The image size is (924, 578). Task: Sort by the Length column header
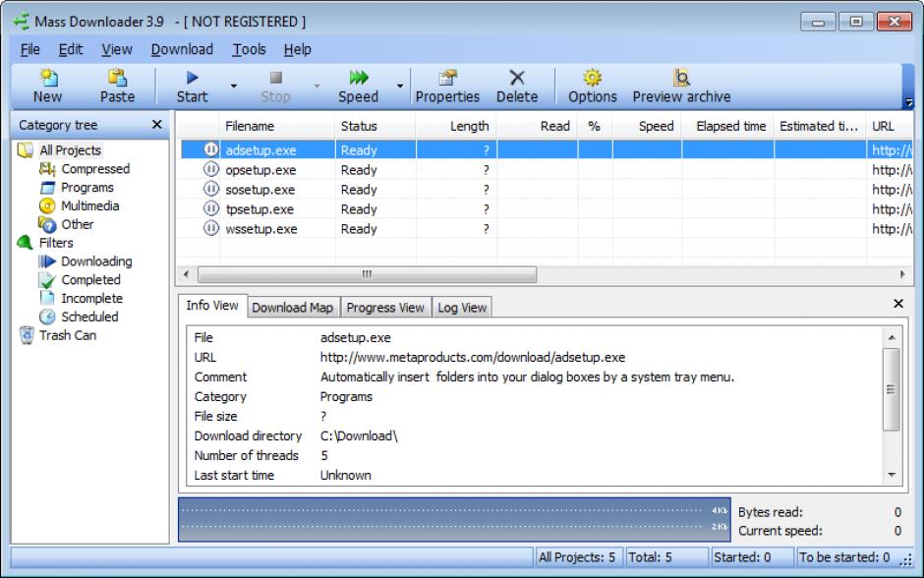coord(456,126)
